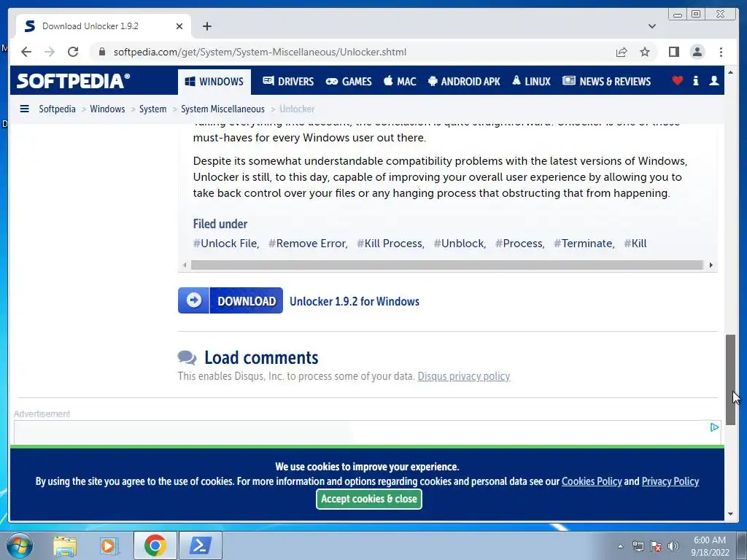Open the user account icon in header
The width and height of the screenshot is (747, 560).
[713, 81]
